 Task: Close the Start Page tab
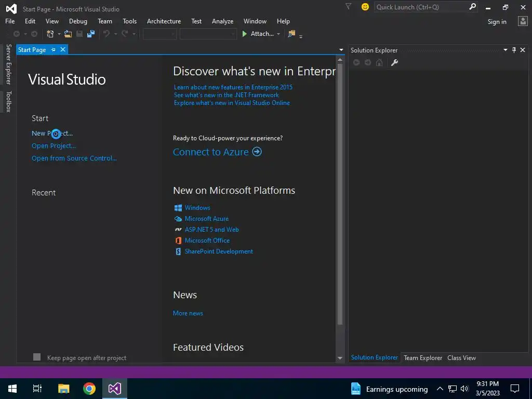(x=63, y=49)
